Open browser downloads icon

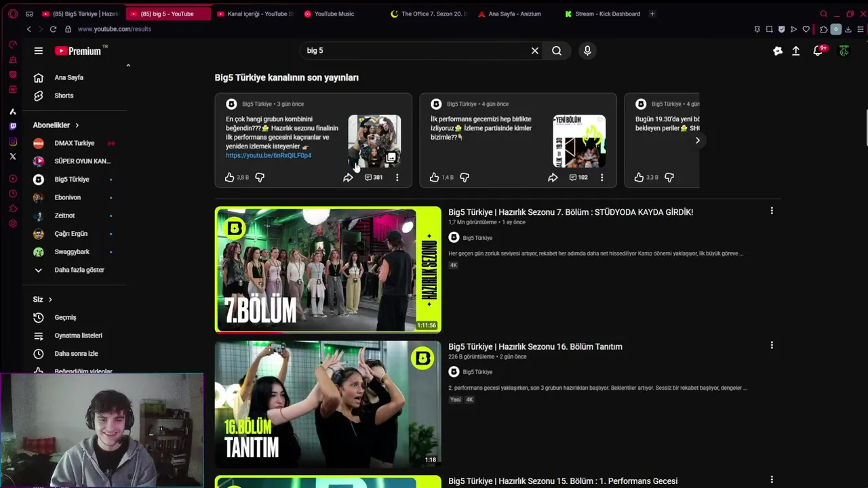[848, 29]
